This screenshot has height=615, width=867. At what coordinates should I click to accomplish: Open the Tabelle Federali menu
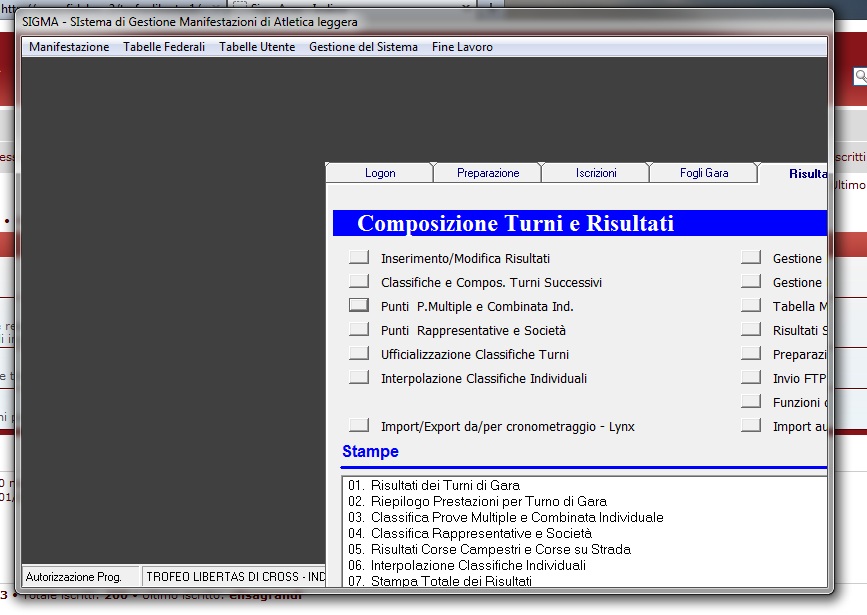pyautogui.click(x=164, y=47)
